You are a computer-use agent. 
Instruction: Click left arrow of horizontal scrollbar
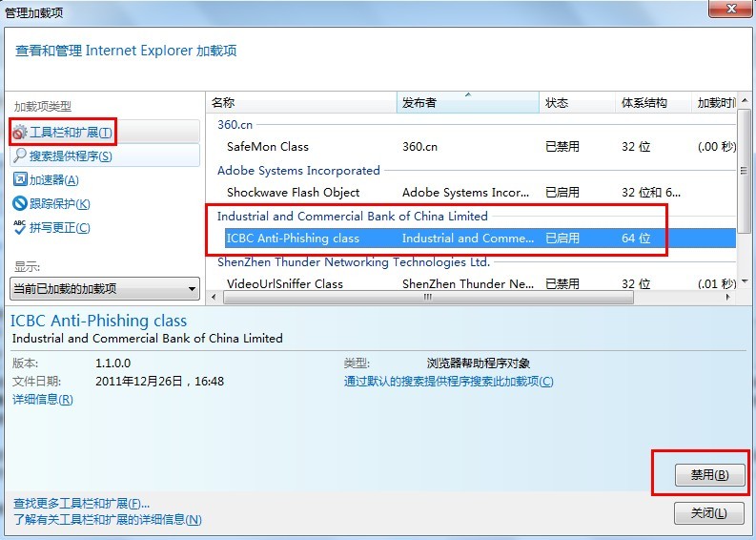[214, 298]
